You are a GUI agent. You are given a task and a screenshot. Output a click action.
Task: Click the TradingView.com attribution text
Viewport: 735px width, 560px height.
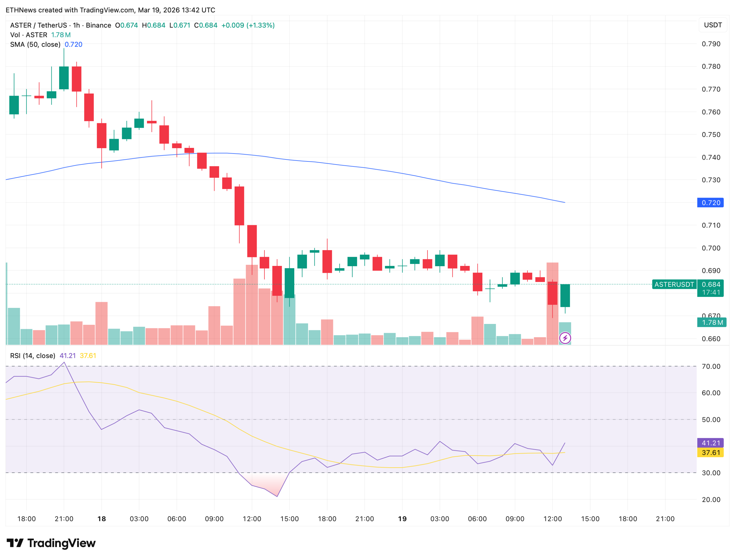click(107, 10)
